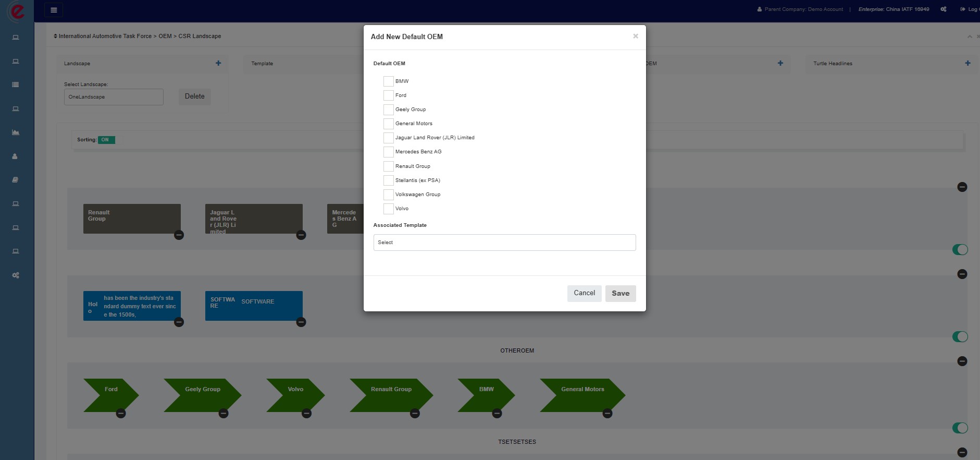Expand the breadcrumb sort arrows
This screenshot has height=460, width=980.
[55, 36]
